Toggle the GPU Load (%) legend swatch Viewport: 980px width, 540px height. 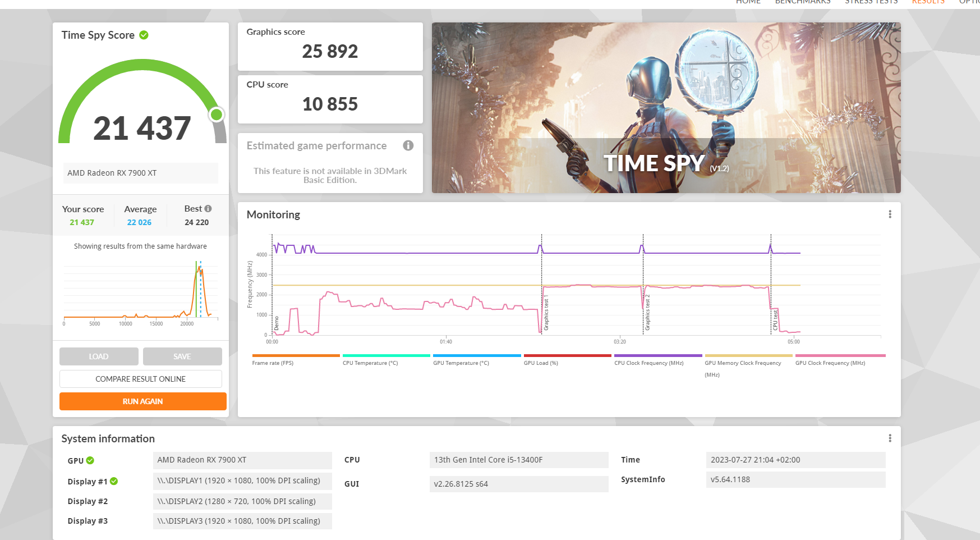coord(568,355)
